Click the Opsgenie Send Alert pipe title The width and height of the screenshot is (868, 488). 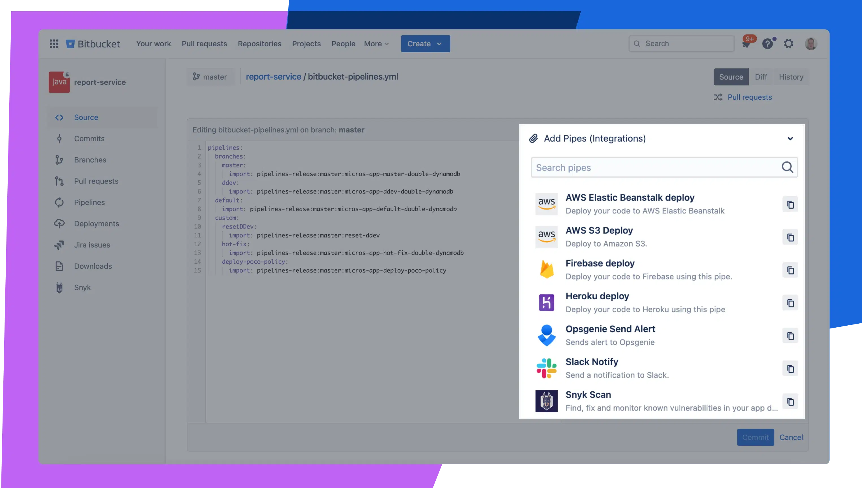click(610, 329)
